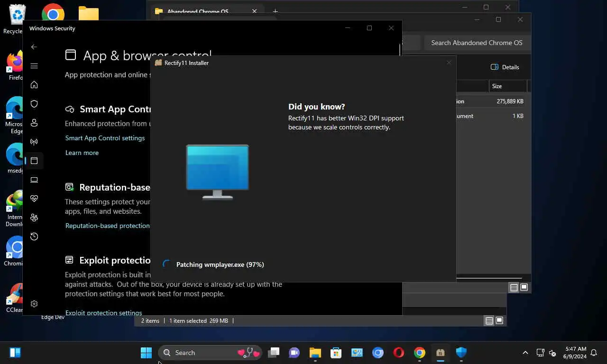Switch to Rectify11 installer taskbar icon
The image size is (607, 364).
pos(441,353)
